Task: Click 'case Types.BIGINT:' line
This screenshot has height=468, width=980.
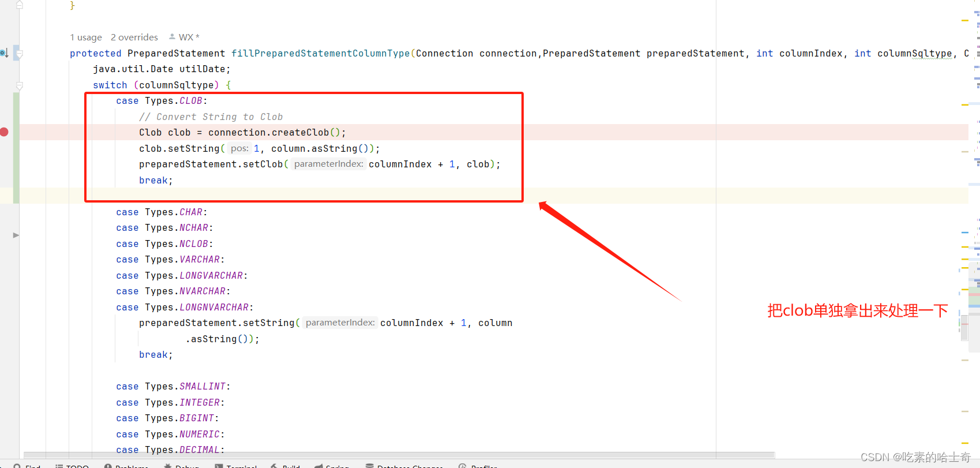Action: pyautogui.click(x=167, y=418)
